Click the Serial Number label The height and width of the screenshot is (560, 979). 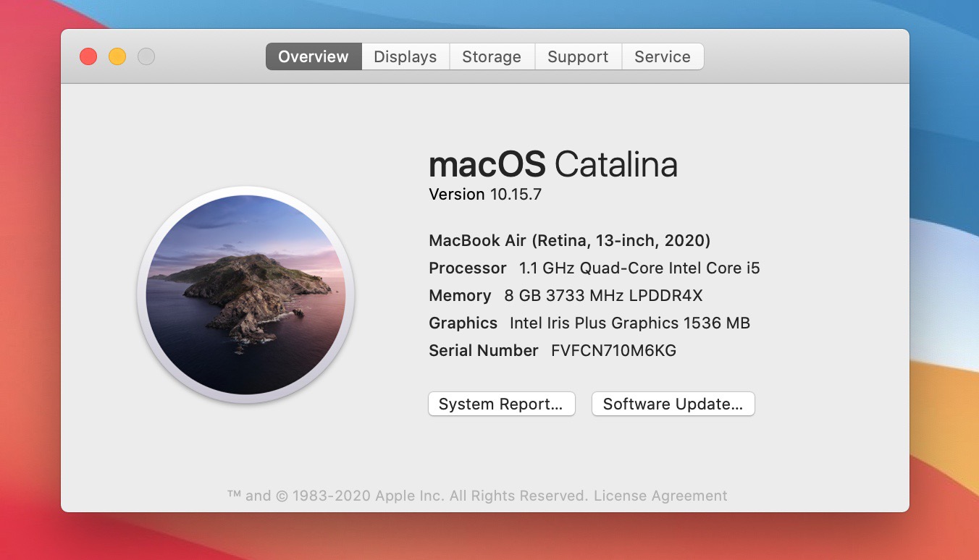(x=483, y=350)
